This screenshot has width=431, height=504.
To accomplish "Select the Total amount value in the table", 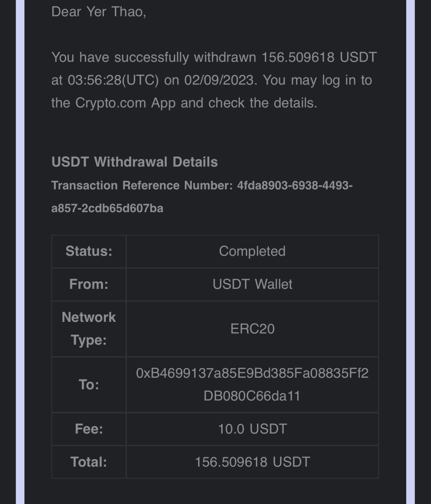I will 252,462.
